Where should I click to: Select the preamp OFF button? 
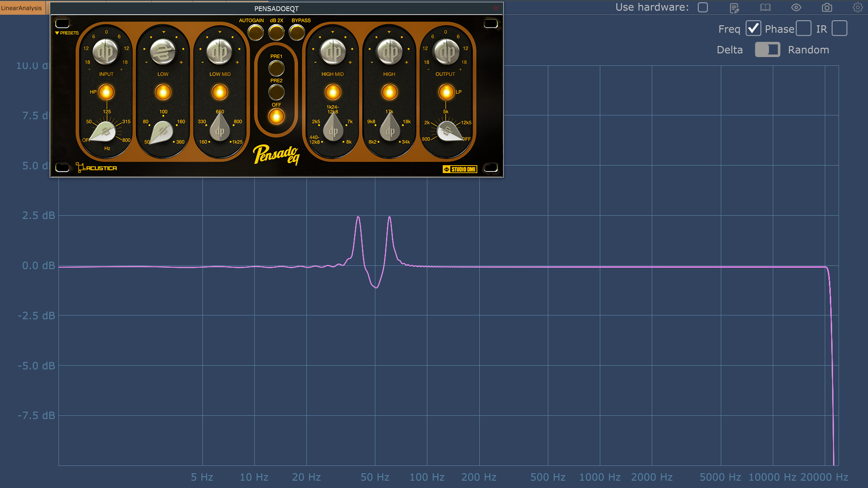coord(276,117)
